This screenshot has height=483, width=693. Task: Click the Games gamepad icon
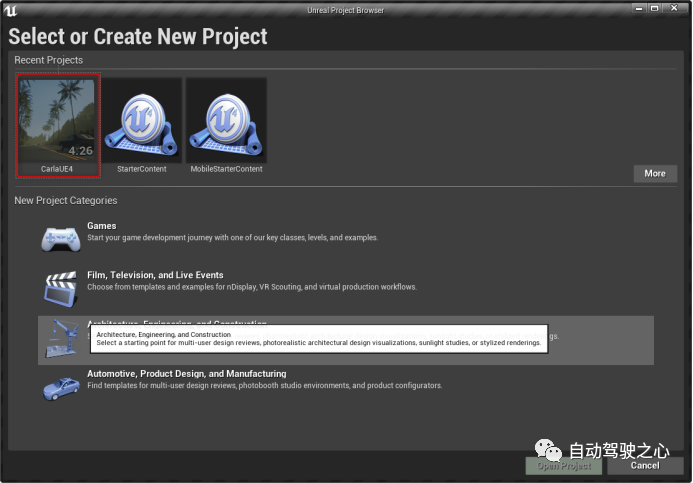[x=61, y=239]
